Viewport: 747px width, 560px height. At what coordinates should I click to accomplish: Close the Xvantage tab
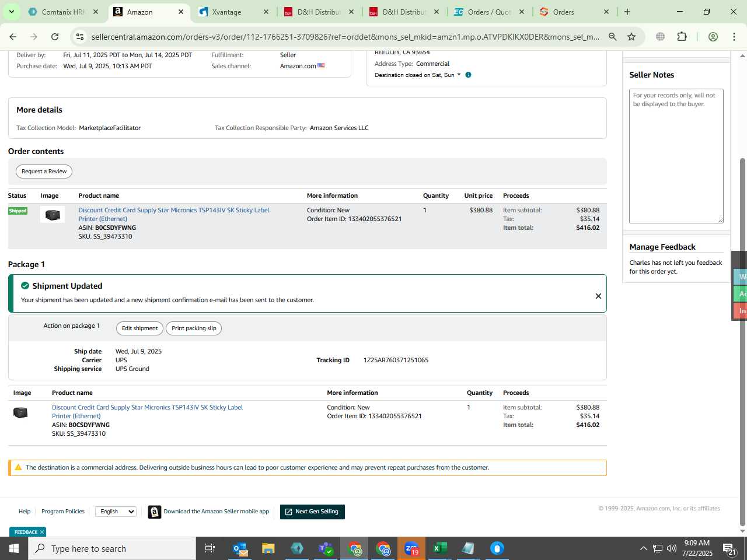(x=266, y=12)
